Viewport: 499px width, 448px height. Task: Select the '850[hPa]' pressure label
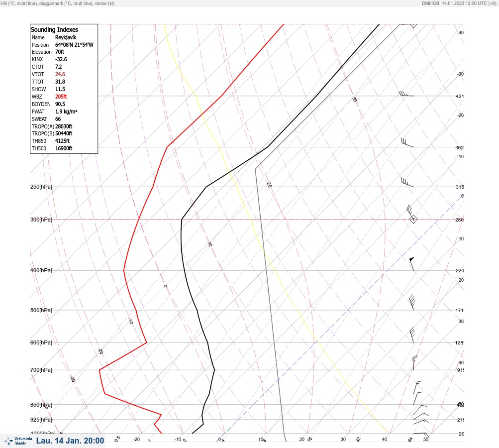click(x=41, y=405)
